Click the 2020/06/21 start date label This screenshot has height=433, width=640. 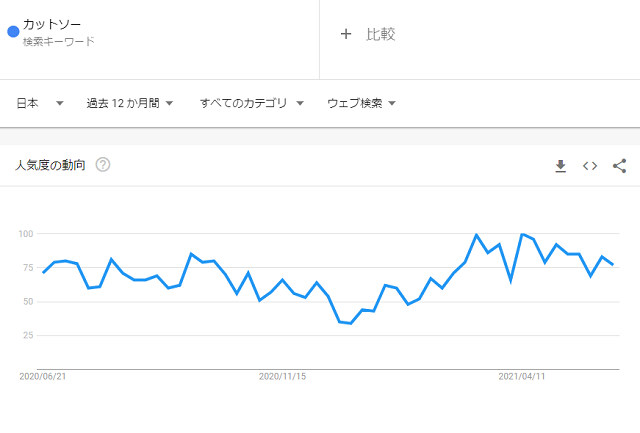[x=43, y=376]
